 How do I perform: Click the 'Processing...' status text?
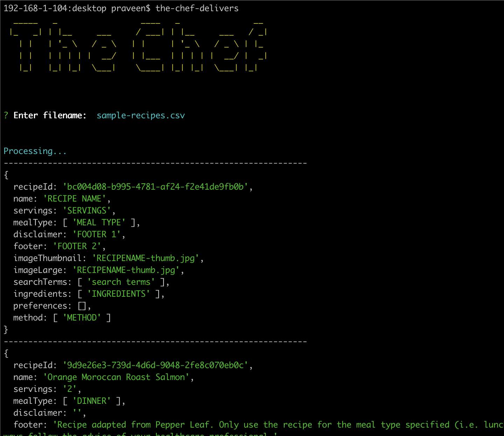pos(35,151)
